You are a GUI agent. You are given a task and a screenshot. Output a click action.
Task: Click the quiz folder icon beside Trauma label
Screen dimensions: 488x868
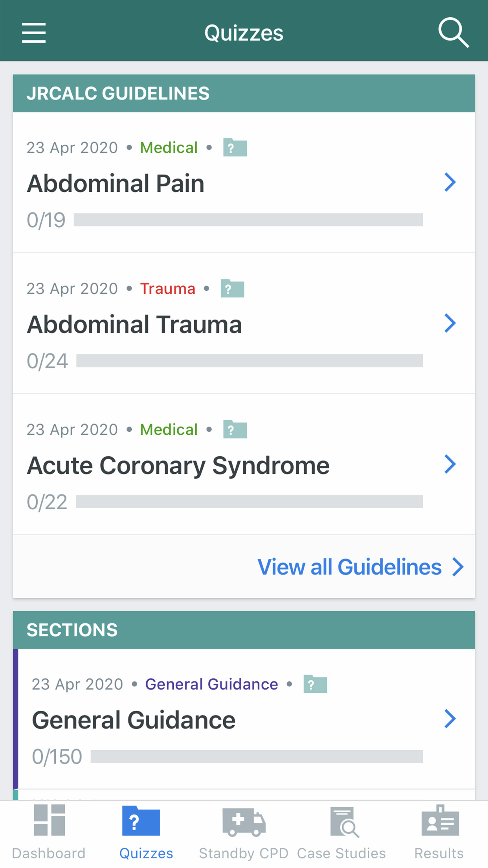pyautogui.click(x=232, y=289)
